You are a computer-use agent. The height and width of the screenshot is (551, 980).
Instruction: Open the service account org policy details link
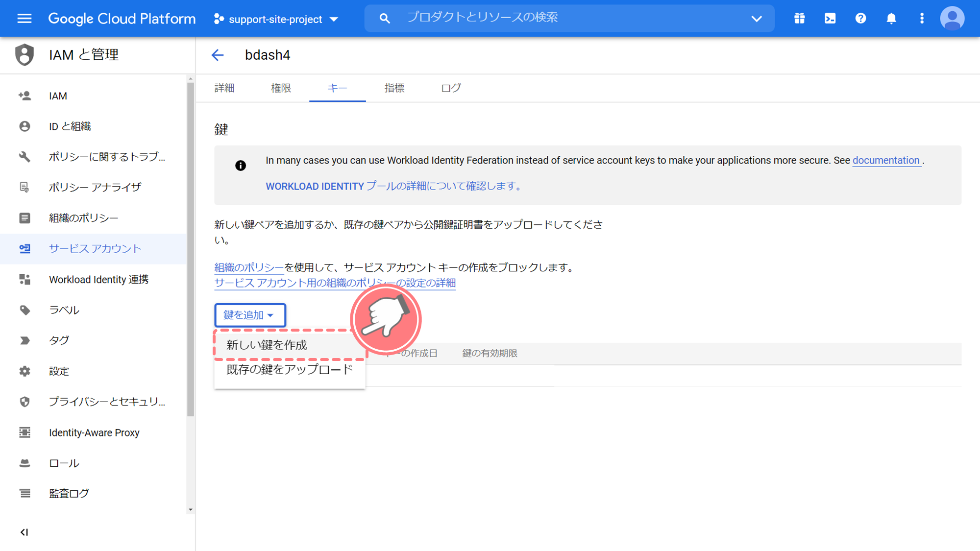tap(335, 283)
